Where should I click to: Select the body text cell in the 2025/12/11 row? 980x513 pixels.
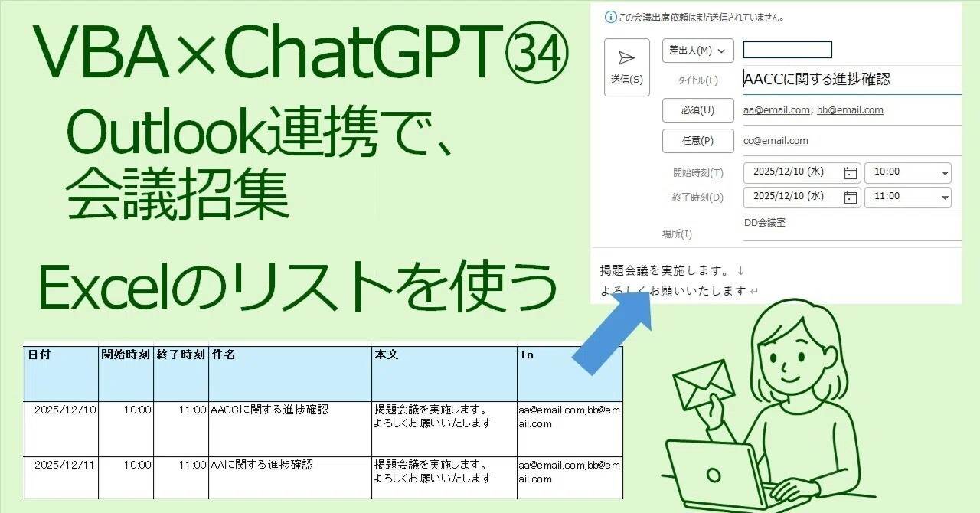coord(444,478)
